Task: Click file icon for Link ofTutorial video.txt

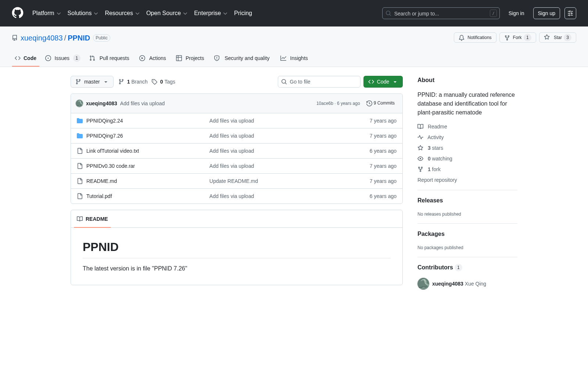Action: click(x=80, y=151)
